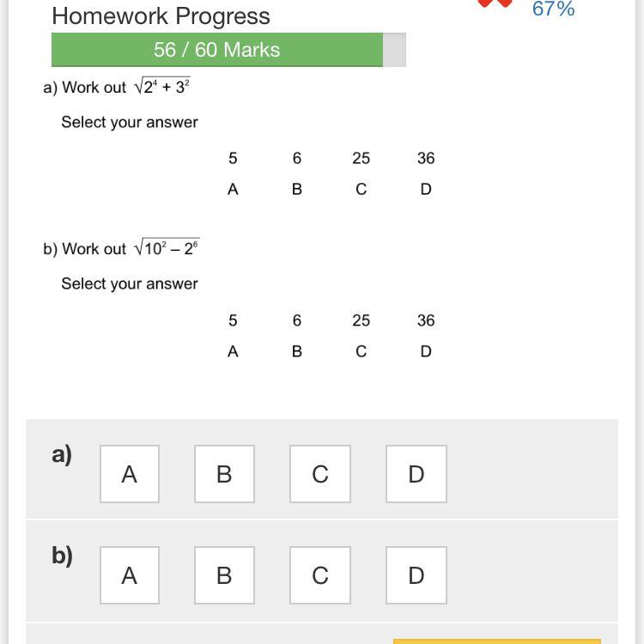This screenshot has height=644, width=644.
Task: Click option value 5 under question a)
Action: click(233, 158)
